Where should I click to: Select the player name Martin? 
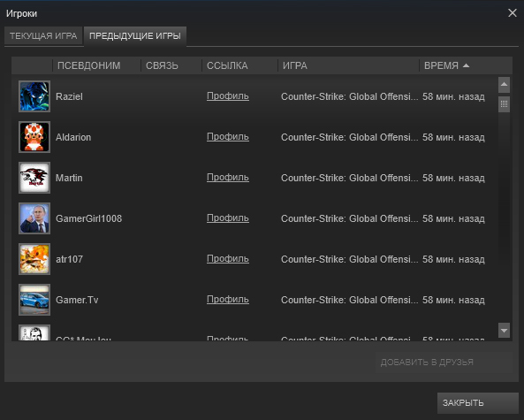coord(69,178)
